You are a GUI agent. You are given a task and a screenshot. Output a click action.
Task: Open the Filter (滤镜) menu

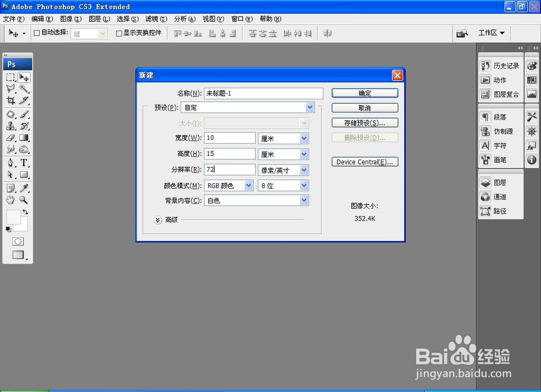click(x=156, y=19)
